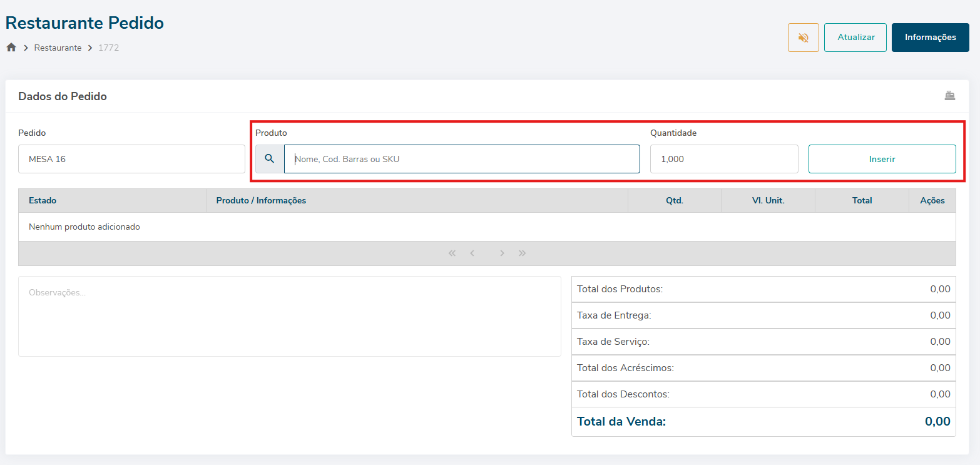Click the Atualizar button
Screen dimensions: 980x465
coord(855,38)
